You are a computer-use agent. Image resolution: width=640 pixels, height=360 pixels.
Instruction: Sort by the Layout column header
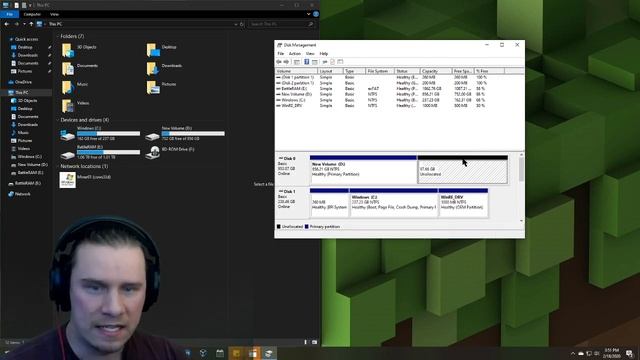pyautogui.click(x=330, y=71)
